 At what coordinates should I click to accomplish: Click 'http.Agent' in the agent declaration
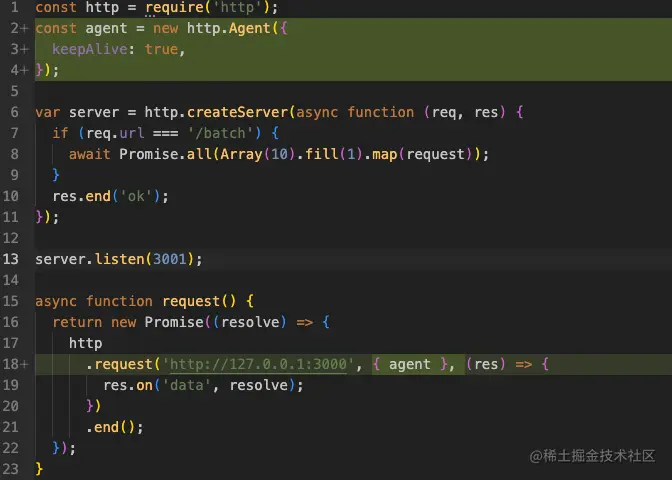tap(228, 28)
